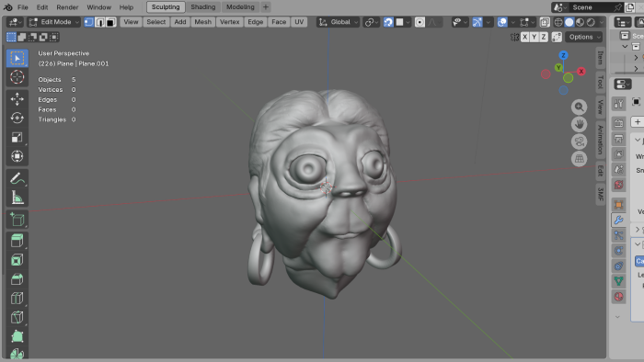The width and height of the screenshot is (644, 362).
Task: Select the Annotate tool
Action: (x=17, y=179)
